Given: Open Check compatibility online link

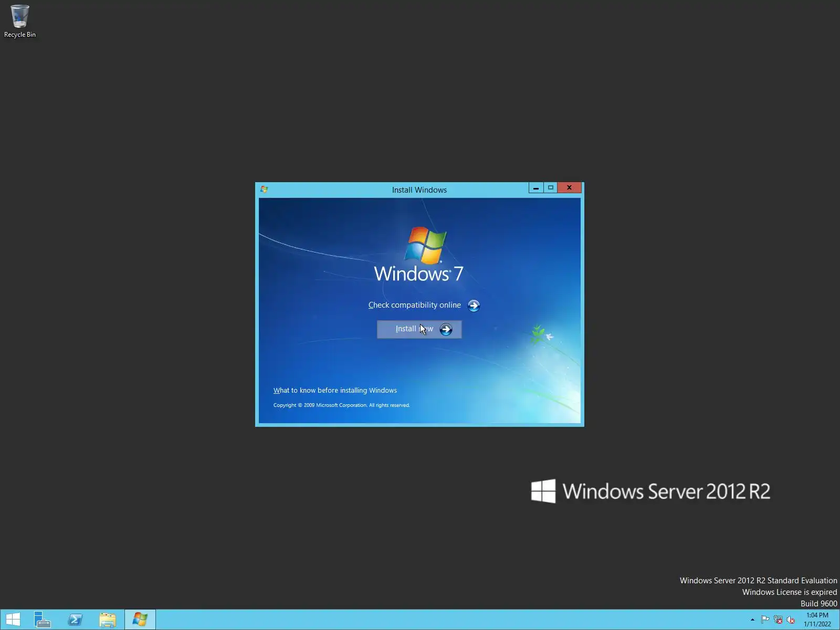Looking at the screenshot, I should 415,305.
